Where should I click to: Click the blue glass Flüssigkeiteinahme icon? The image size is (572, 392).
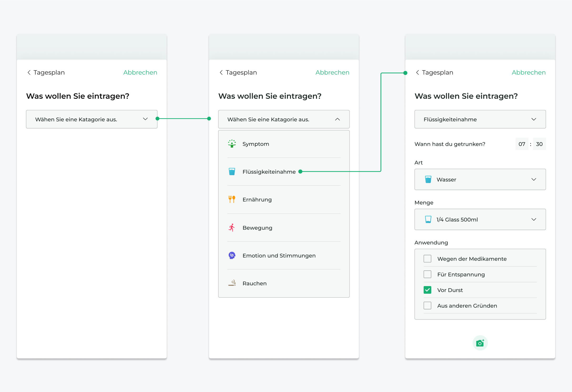(x=232, y=172)
